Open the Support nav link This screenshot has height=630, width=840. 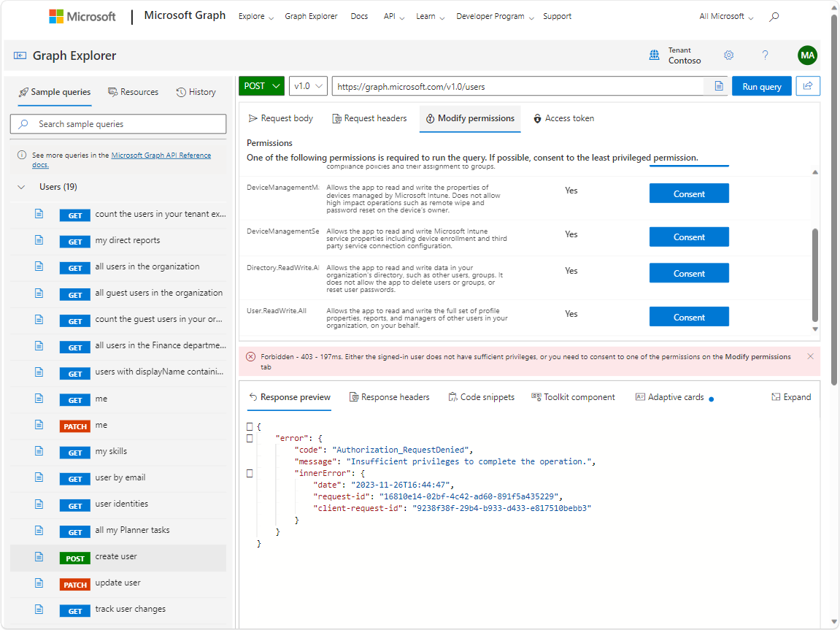pos(557,17)
